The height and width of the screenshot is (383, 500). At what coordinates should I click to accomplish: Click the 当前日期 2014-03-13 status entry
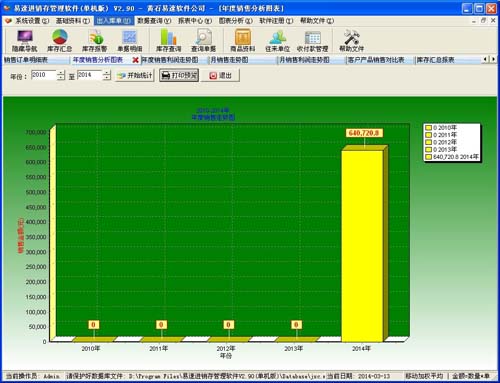tap(358, 376)
